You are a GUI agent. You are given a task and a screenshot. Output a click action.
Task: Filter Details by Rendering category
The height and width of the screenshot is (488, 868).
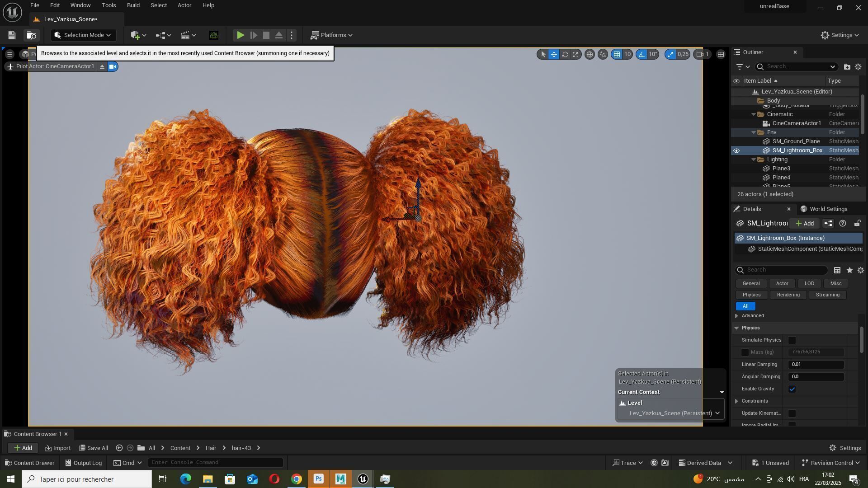(788, 295)
